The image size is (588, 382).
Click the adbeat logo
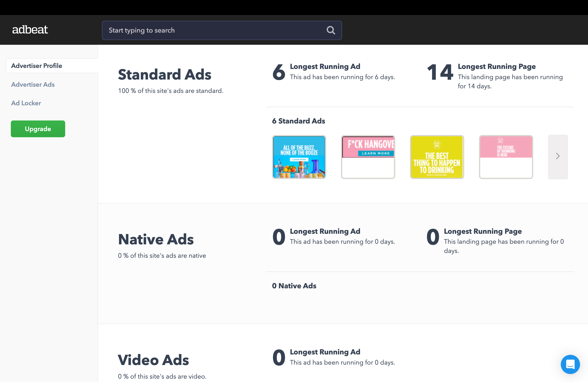tap(30, 30)
